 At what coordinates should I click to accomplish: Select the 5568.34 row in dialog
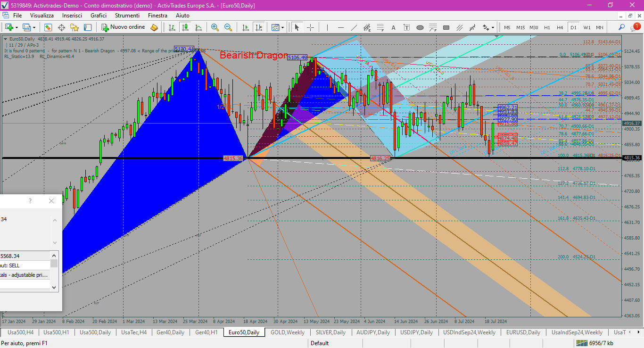pyautogui.click(x=25, y=256)
